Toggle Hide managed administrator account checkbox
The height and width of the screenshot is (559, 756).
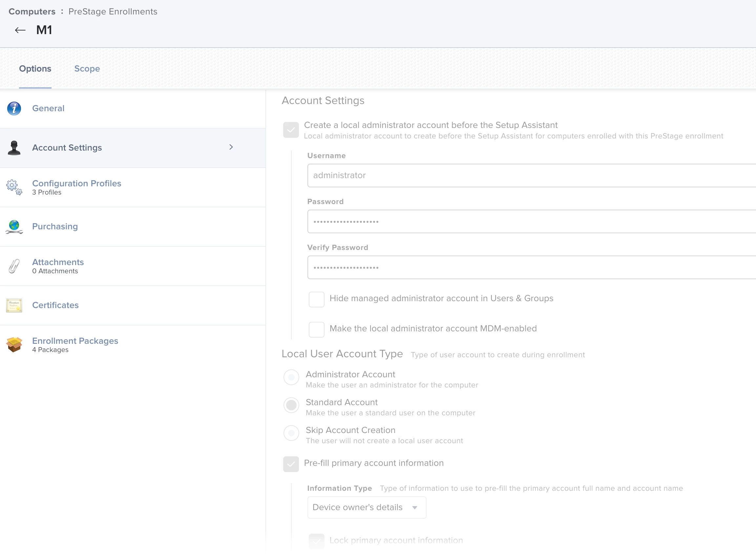tap(316, 299)
